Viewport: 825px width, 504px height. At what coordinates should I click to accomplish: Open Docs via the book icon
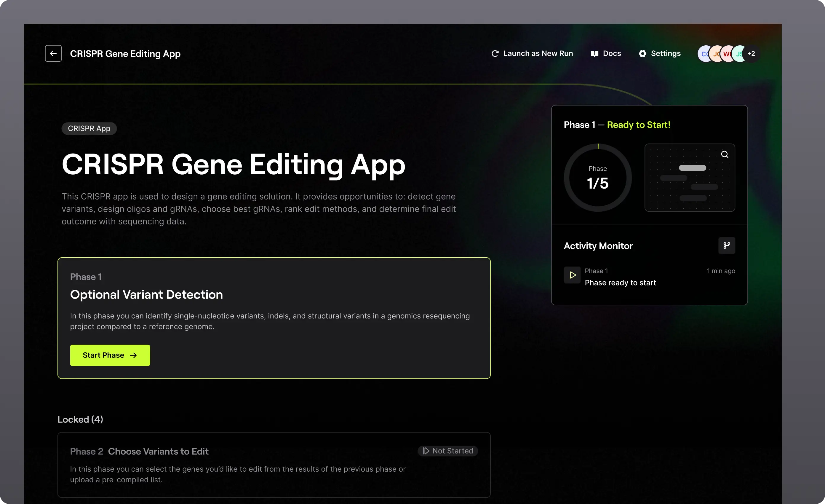click(594, 54)
